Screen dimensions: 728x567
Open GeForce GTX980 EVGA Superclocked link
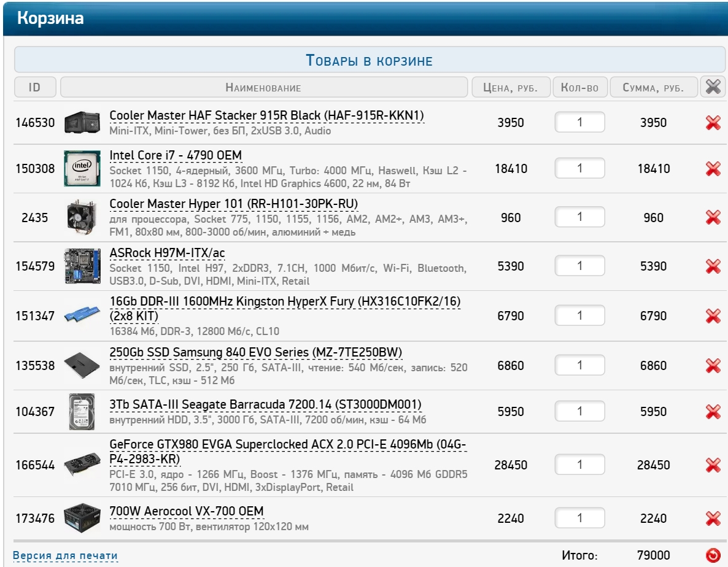[288, 452]
